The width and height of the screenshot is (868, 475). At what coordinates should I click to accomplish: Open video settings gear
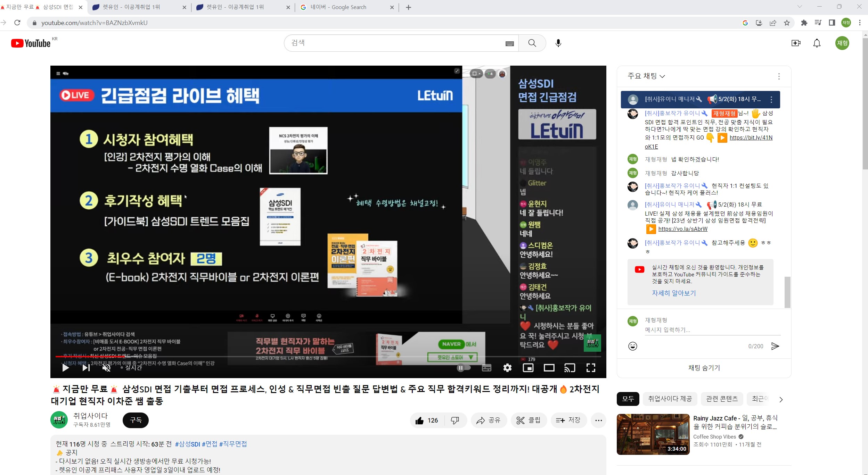tap(507, 368)
